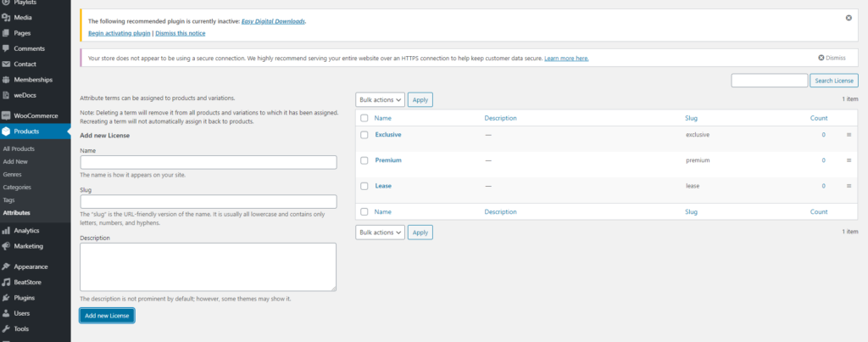
Task: Open Categories submenu item
Action: 17,188
